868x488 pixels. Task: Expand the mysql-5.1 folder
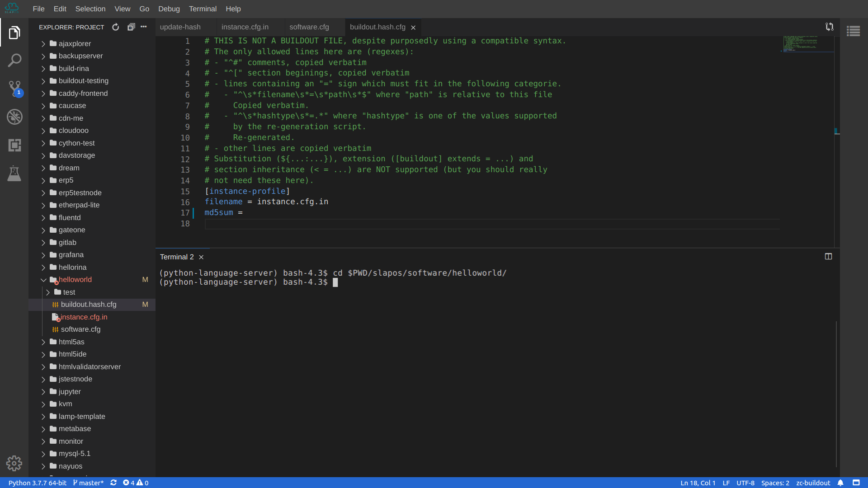[x=43, y=454]
